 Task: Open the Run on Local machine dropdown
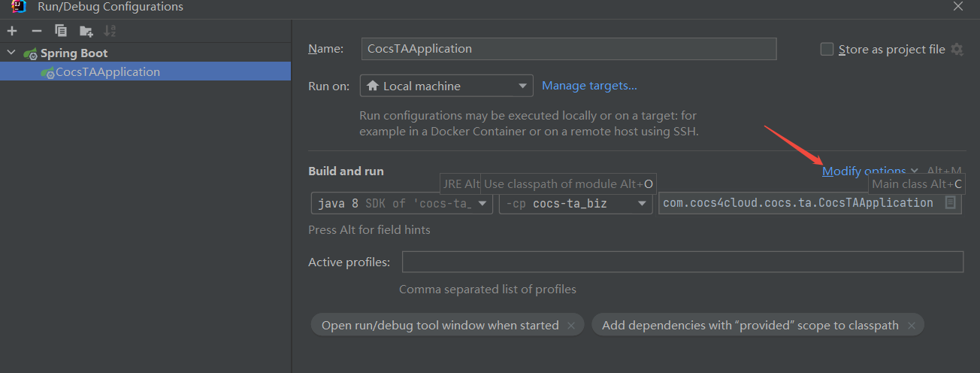point(446,86)
